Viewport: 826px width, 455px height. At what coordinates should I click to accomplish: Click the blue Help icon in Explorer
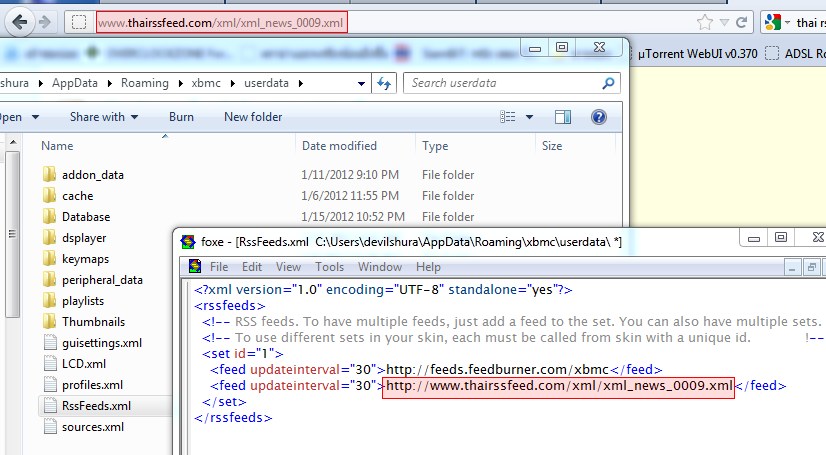pos(598,117)
